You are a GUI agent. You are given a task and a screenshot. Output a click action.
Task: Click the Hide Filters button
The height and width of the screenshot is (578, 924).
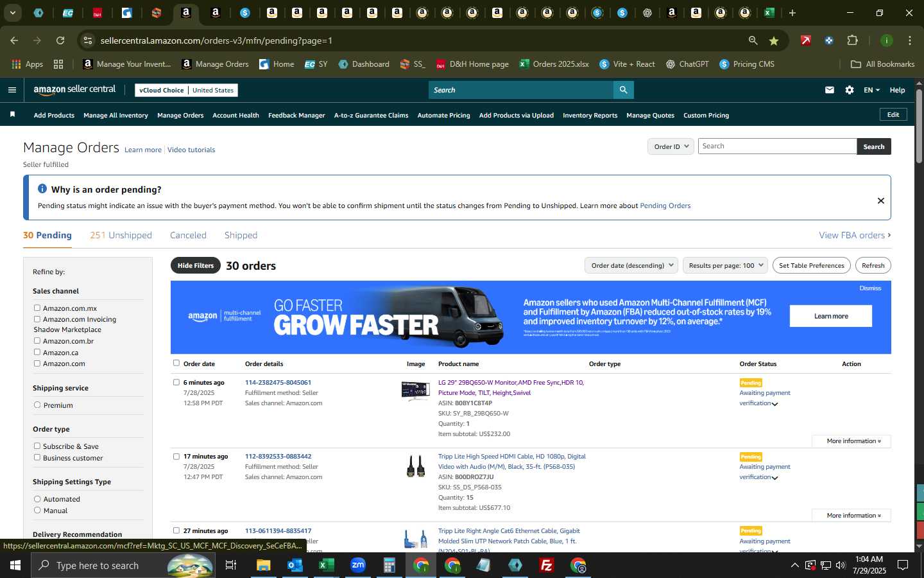(196, 265)
